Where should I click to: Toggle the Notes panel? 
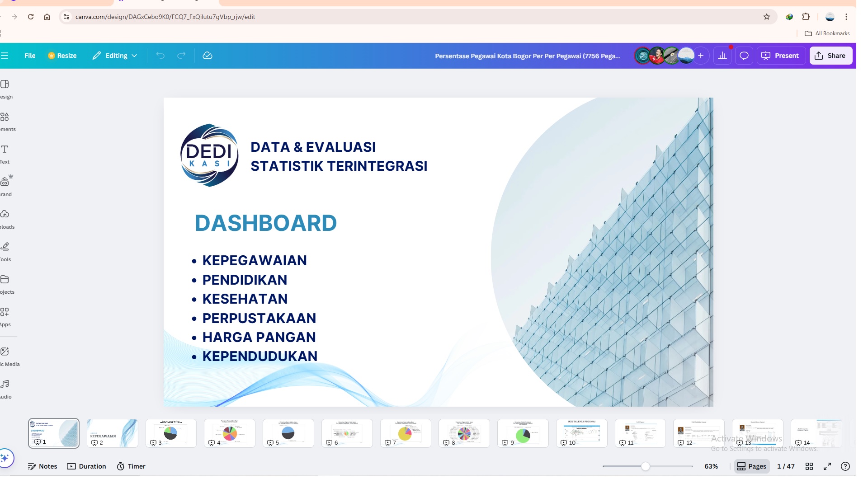click(42, 466)
